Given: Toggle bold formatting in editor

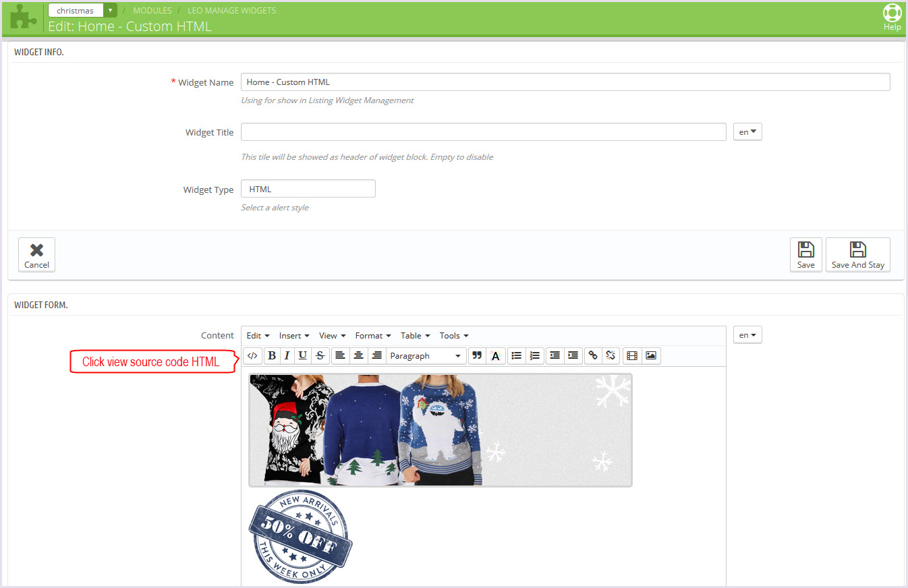Looking at the screenshot, I should point(272,355).
